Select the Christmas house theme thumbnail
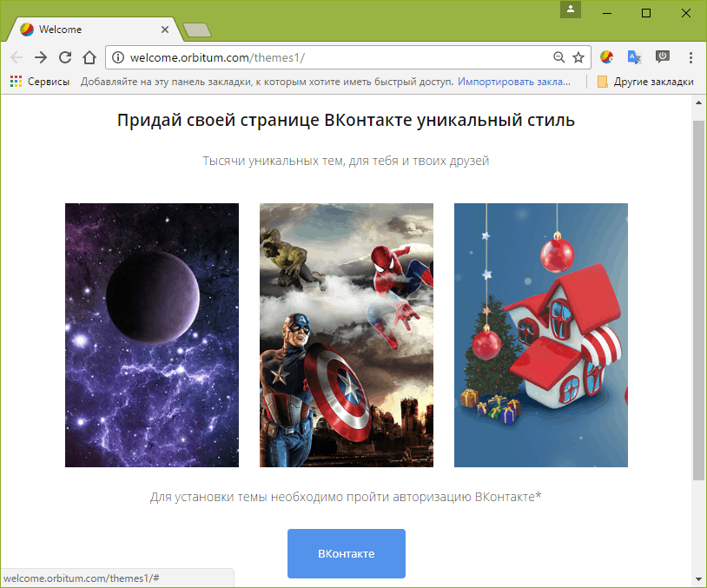The image size is (707, 588). click(x=540, y=335)
